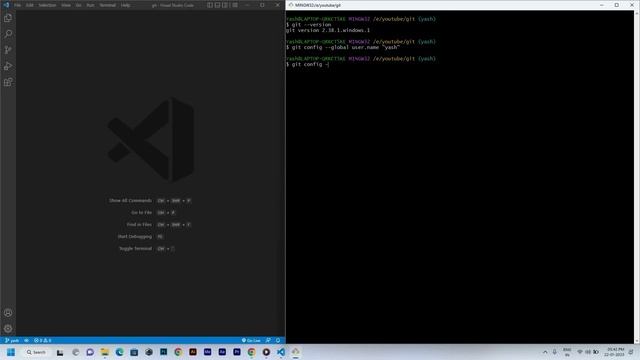
Task: Open Microsoft Edge from taskbar
Action: pos(119,352)
